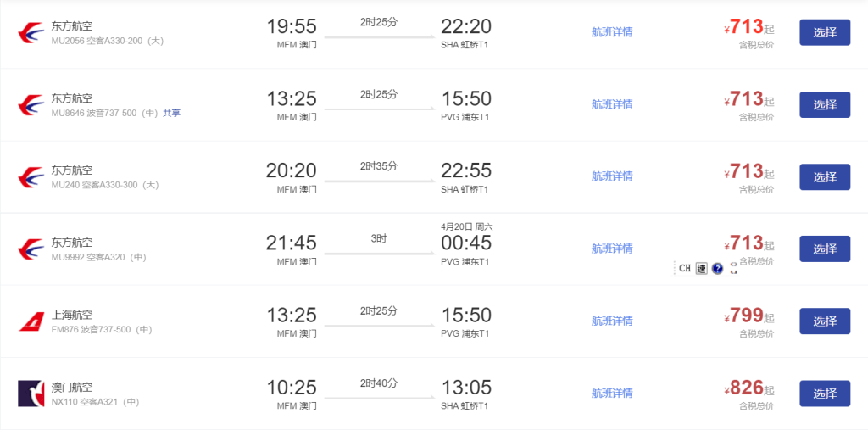Viewport: 868px width, 430px height.
Task: Click 选择 for the 20:20 MU240 flight
Action: 824,177
